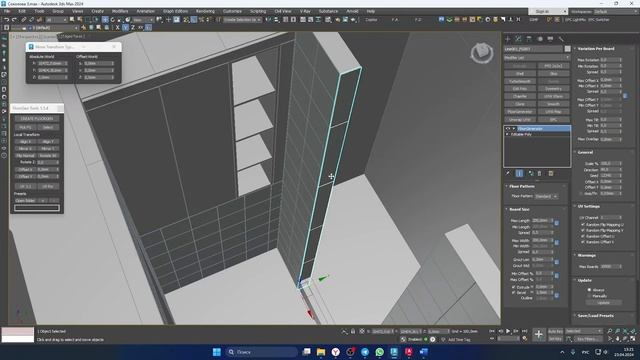Open the Customize menu
The image size is (640, 360).
click(x=232, y=11)
